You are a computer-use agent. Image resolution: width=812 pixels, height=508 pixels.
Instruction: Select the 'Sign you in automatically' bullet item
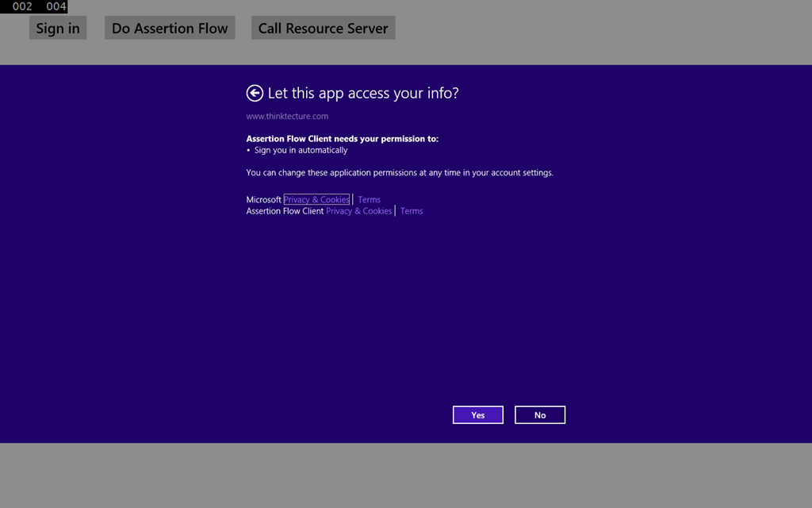(x=301, y=150)
